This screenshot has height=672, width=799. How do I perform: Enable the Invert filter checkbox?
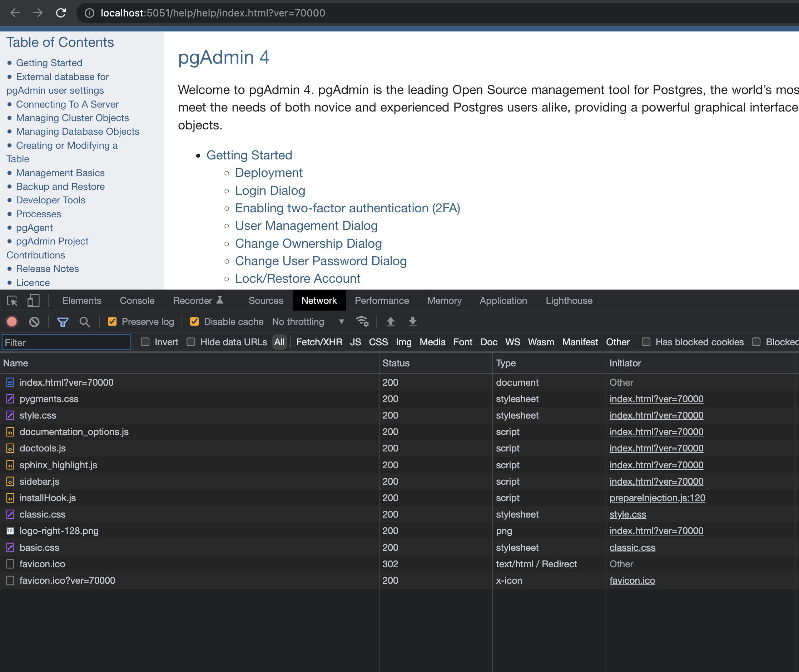click(x=145, y=342)
